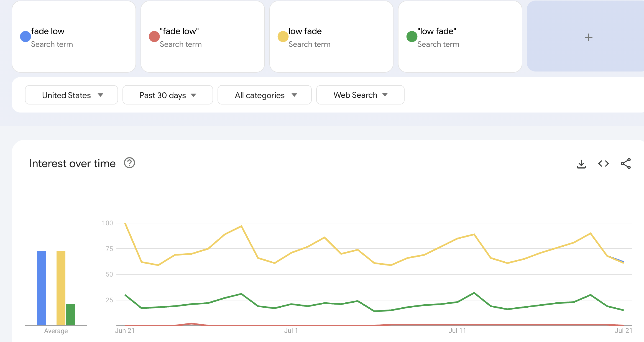The image size is (644, 342).
Task: Open the United States region dropdown
Action: coord(71,95)
